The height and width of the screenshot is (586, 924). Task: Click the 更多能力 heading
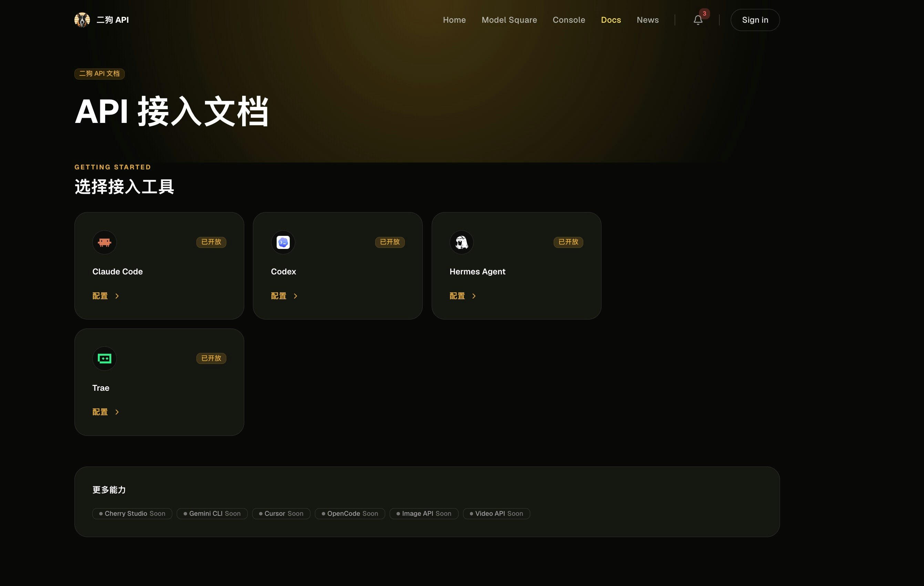click(x=109, y=490)
